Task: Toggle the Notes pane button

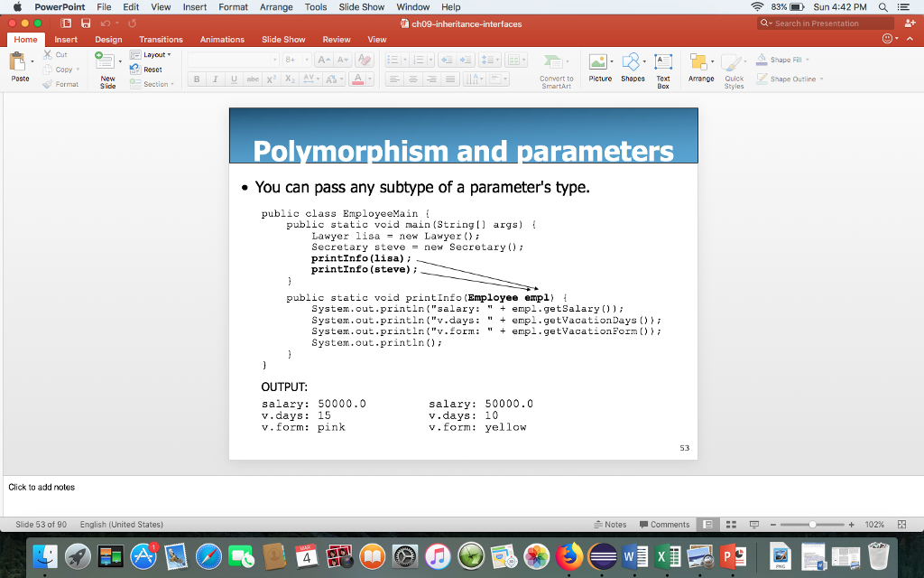Action: pyautogui.click(x=611, y=525)
